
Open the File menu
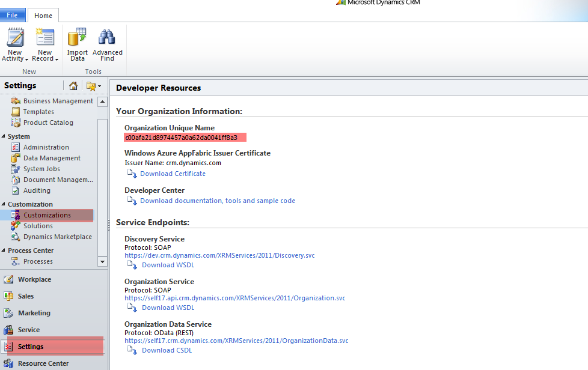13,15
